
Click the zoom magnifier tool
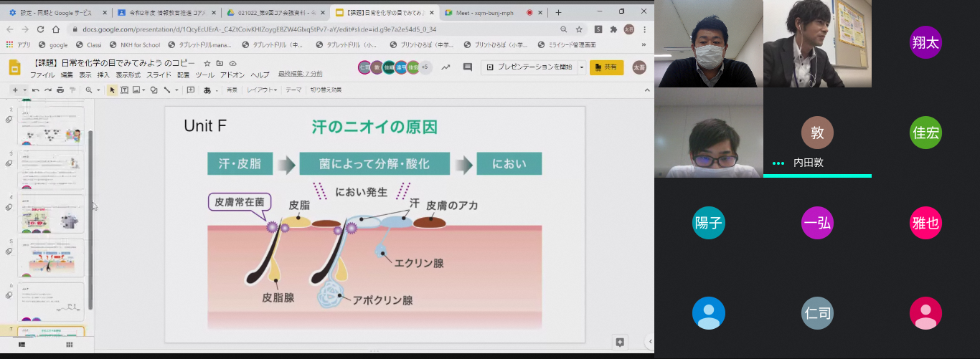tap(89, 90)
